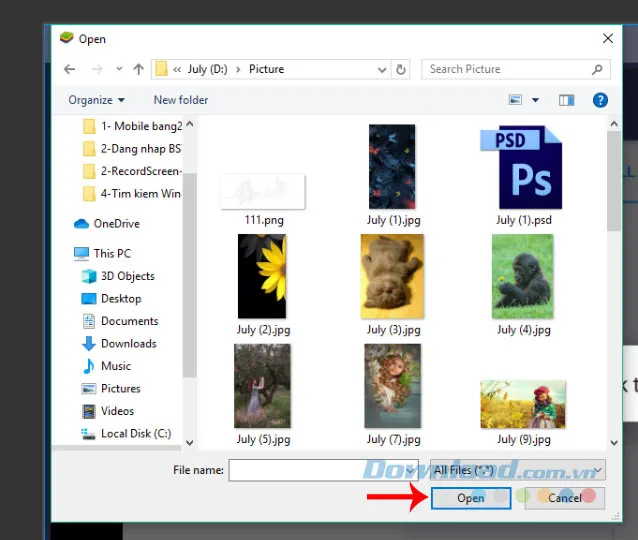Select the July (1).psd Photoshop file

pos(524,173)
